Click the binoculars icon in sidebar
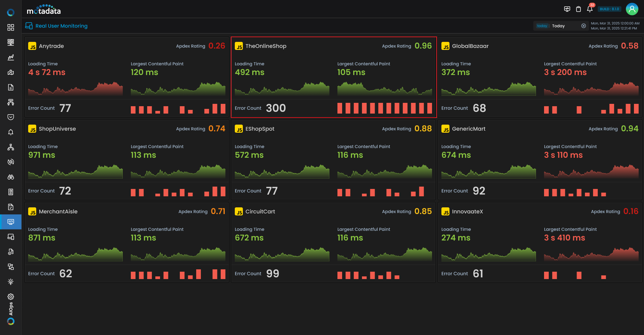The image size is (644, 335). 11,177
